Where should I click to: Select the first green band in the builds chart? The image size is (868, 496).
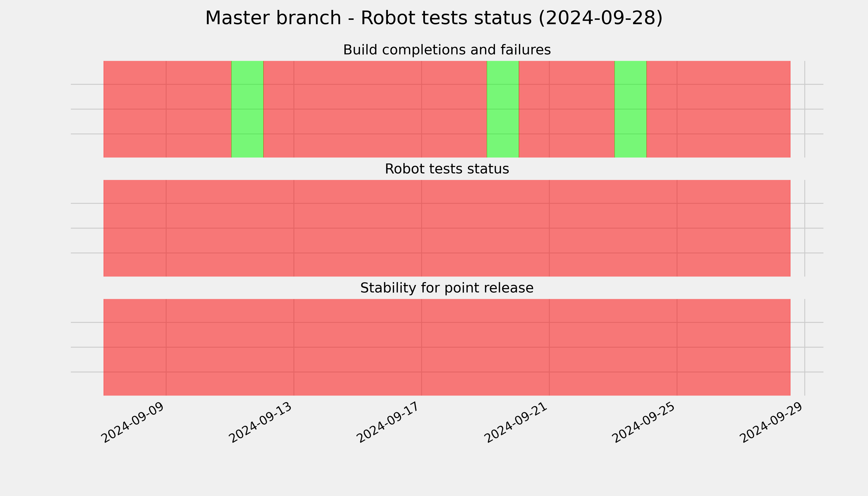pos(247,109)
